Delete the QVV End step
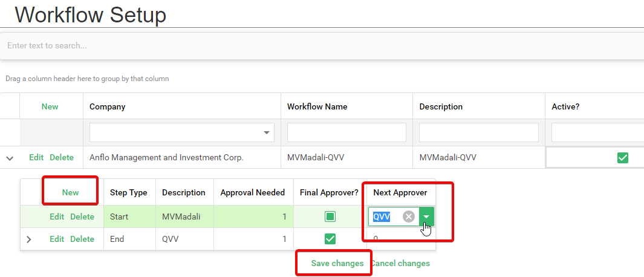The image size is (644, 277). 82,239
